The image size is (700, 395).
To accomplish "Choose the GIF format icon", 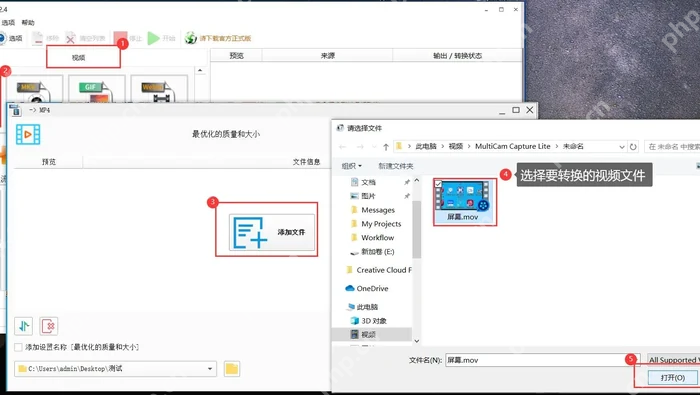I will coord(97,89).
